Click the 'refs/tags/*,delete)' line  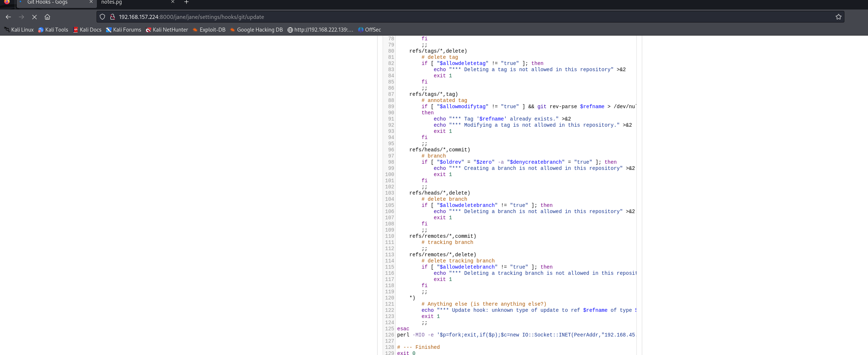(x=438, y=51)
